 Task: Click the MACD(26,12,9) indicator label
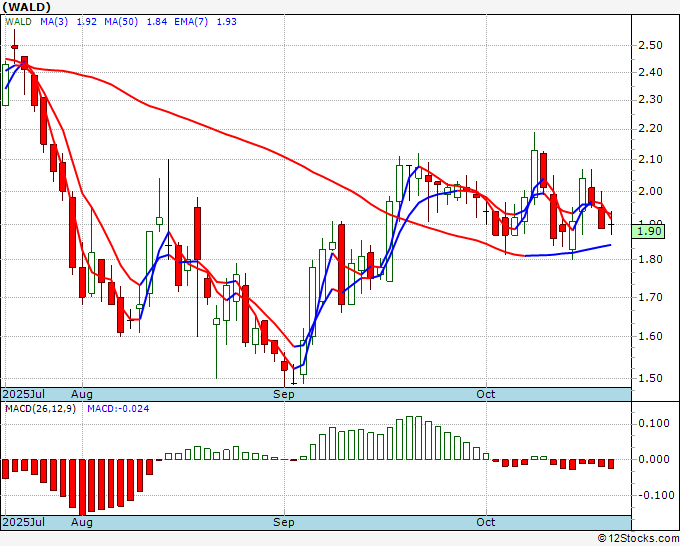tap(40, 409)
